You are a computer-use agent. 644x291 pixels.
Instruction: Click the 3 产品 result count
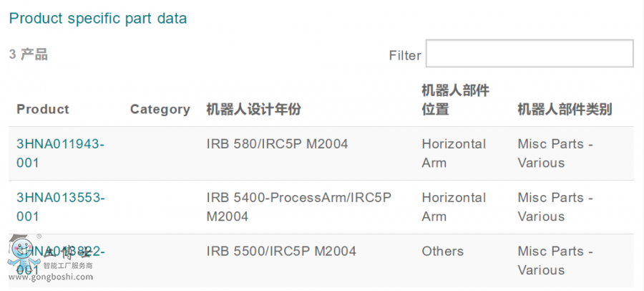(29, 54)
